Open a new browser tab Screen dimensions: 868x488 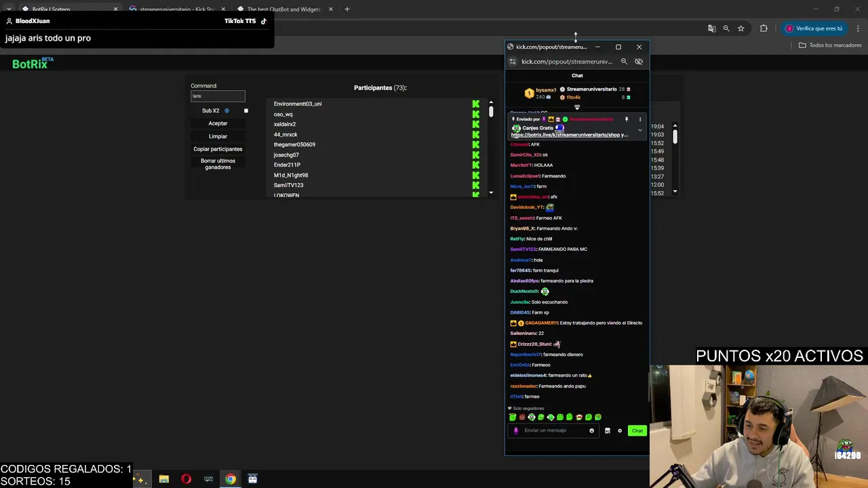click(347, 9)
